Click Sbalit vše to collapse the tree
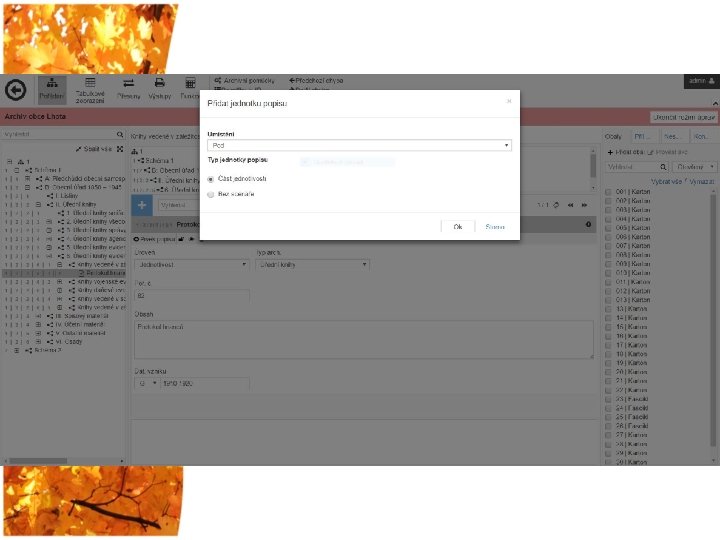This screenshot has height=540, width=720. [x=94, y=149]
